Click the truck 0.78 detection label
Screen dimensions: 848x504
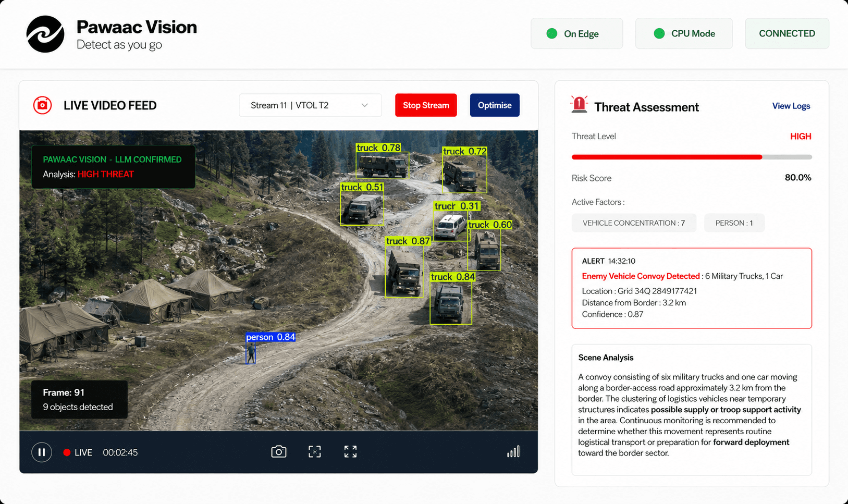[379, 148]
